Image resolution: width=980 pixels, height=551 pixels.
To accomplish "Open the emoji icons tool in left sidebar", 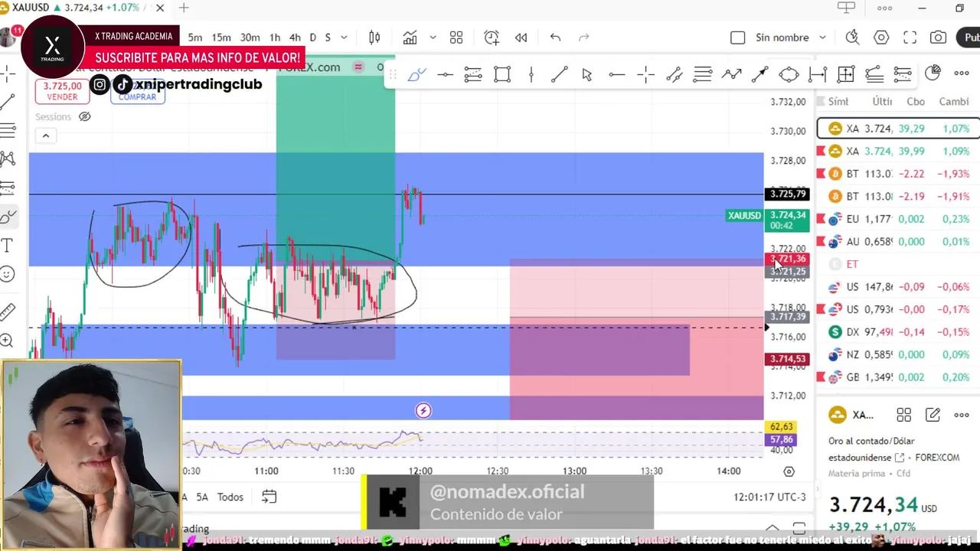I will [x=8, y=274].
